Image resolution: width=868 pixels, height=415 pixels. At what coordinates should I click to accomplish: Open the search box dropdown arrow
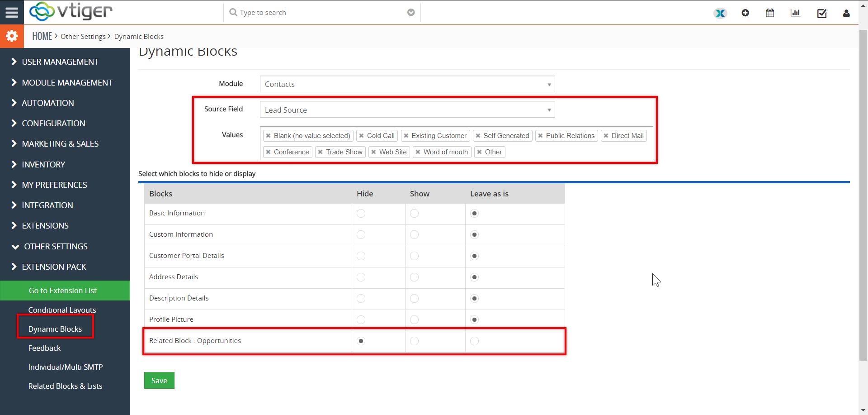click(x=411, y=12)
